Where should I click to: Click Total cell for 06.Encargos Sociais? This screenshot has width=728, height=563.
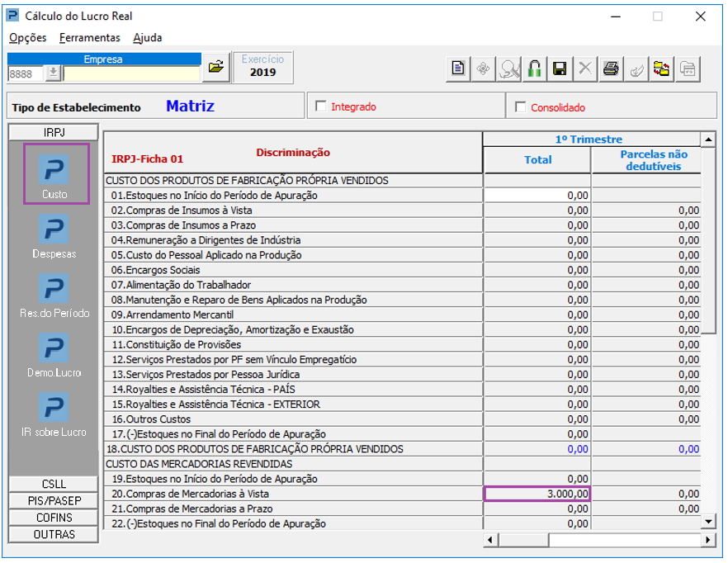537,269
